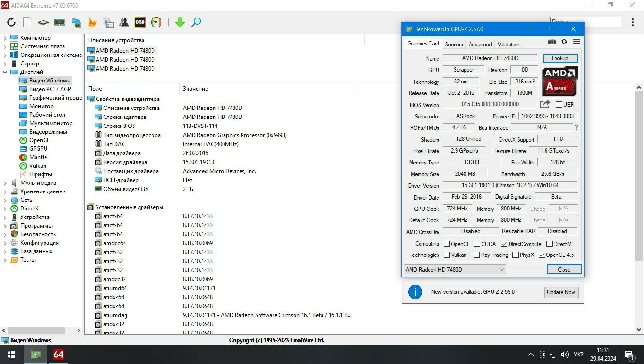Select the GPGPU item in Дисплей tree
The image size is (644, 364).
38,149
